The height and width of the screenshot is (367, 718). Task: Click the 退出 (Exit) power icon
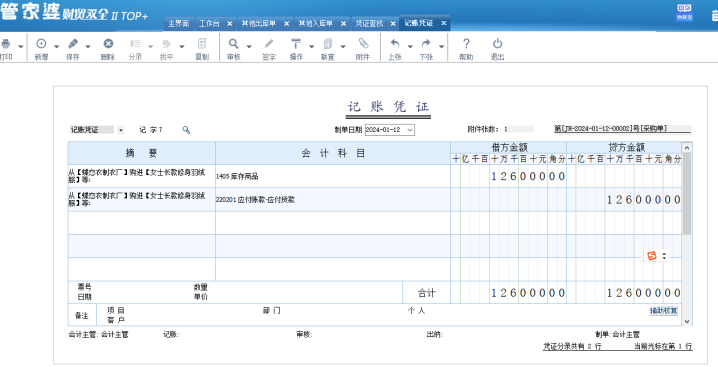(x=497, y=44)
